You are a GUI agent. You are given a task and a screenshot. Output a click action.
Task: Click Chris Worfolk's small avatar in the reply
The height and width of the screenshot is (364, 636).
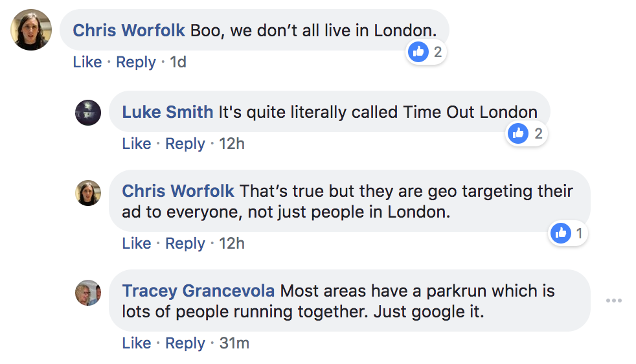point(88,193)
